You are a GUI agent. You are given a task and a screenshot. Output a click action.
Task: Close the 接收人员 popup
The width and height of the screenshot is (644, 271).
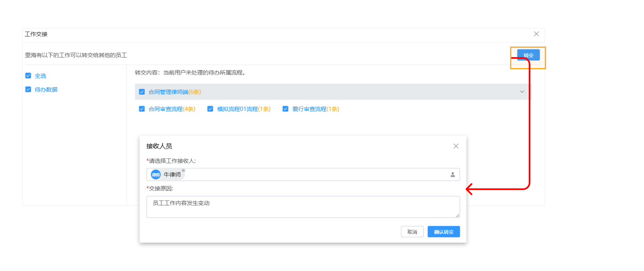point(456,146)
